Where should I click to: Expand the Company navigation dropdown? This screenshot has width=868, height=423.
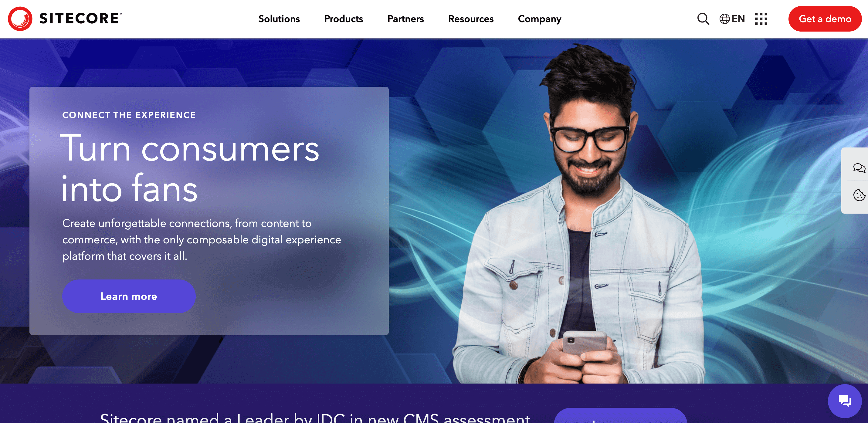click(x=540, y=19)
